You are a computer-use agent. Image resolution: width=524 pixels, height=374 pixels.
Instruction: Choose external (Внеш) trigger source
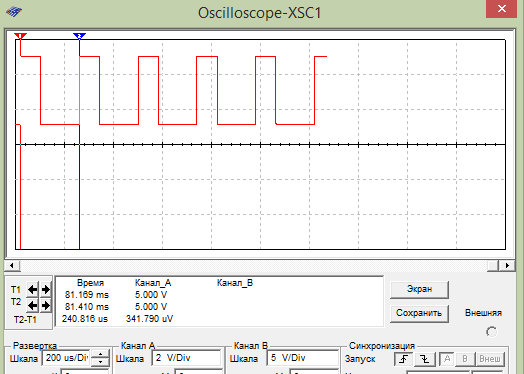490,359
